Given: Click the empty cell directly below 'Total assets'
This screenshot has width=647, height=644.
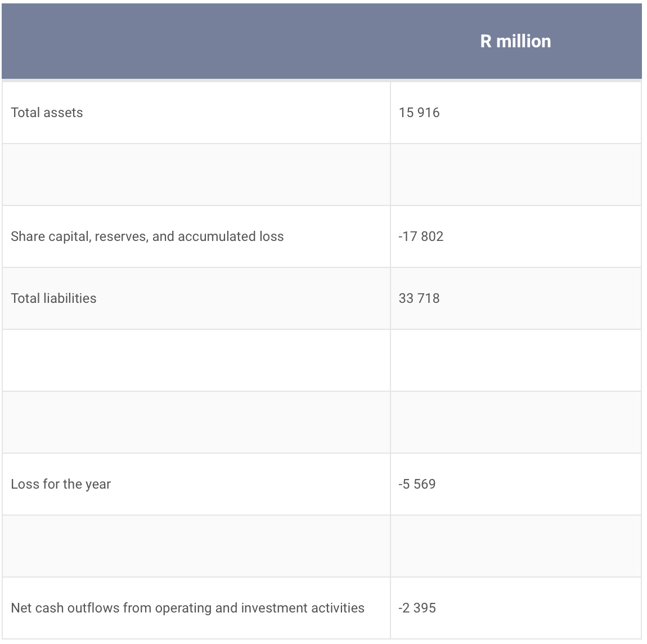Looking at the screenshot, I should [x=196, y=175].
